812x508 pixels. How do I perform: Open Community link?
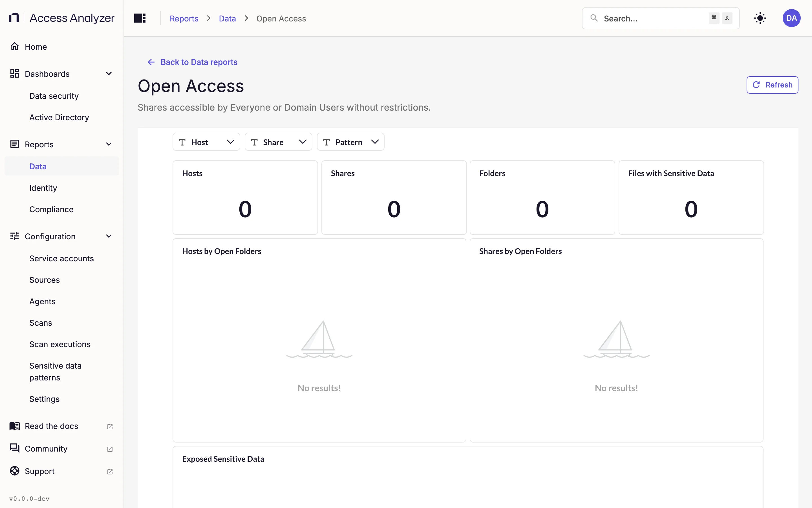point(62,448)
